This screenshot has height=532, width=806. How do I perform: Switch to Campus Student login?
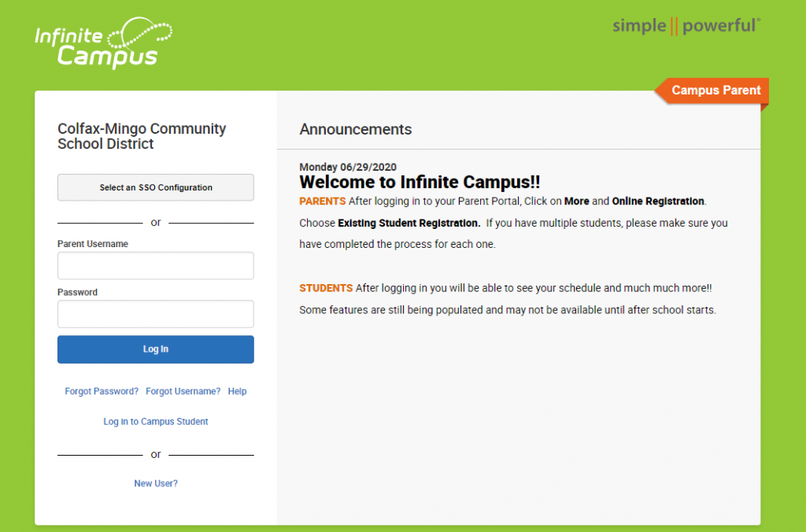click(x=155, y=421)
